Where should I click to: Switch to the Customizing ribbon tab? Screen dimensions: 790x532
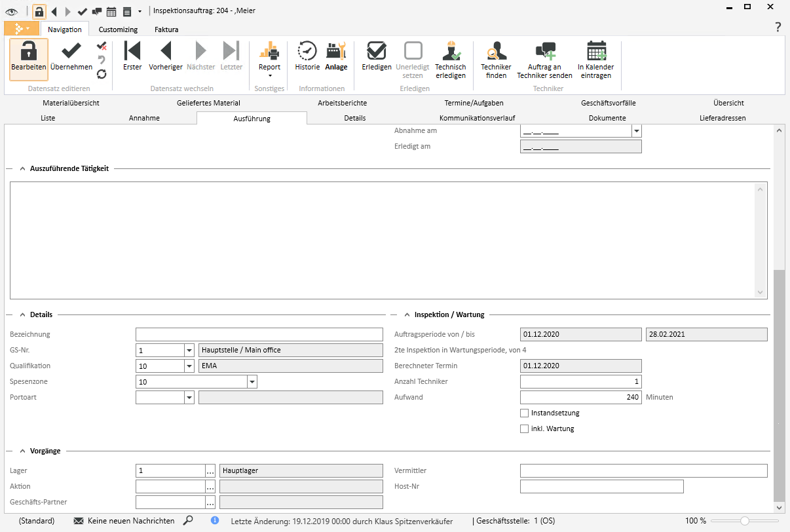[118, 29]
